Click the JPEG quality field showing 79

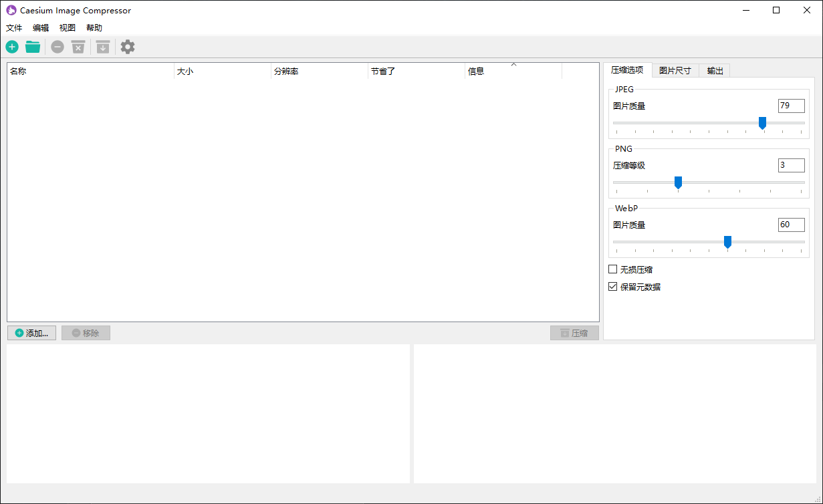click(791, 106)
